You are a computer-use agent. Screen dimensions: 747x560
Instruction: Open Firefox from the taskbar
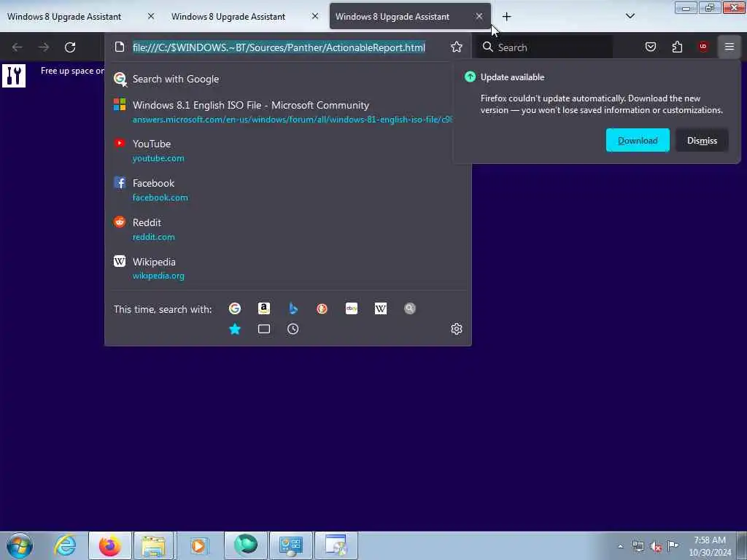pyautogui.click(x=109, y=545)
